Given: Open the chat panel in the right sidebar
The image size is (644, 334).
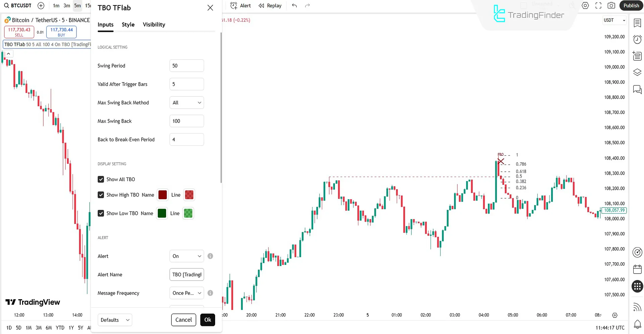Looking at the screenshot, I should tap(637, 90).
